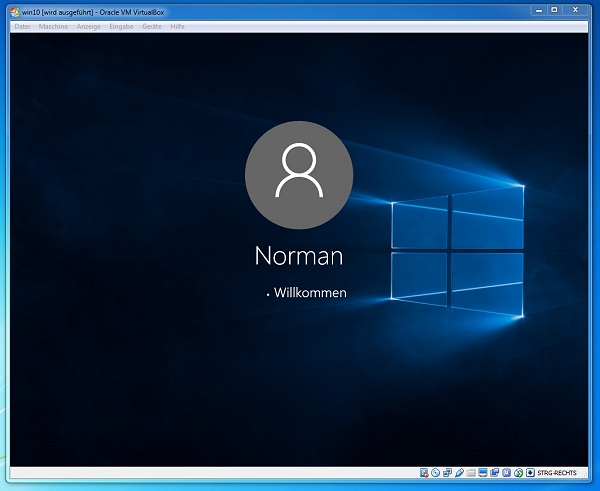This screenshot has height=491, width=600.
Task: Open the Geräte menu
Action: 152,26
